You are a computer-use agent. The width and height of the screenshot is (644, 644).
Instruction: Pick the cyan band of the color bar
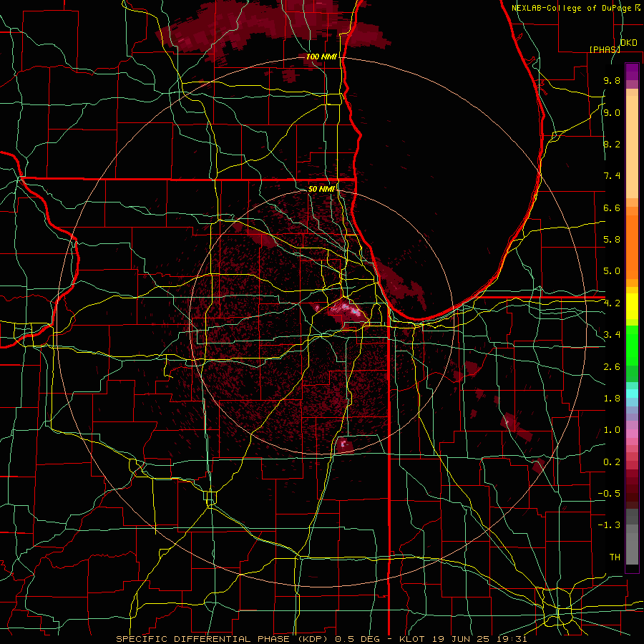(632, 394)
